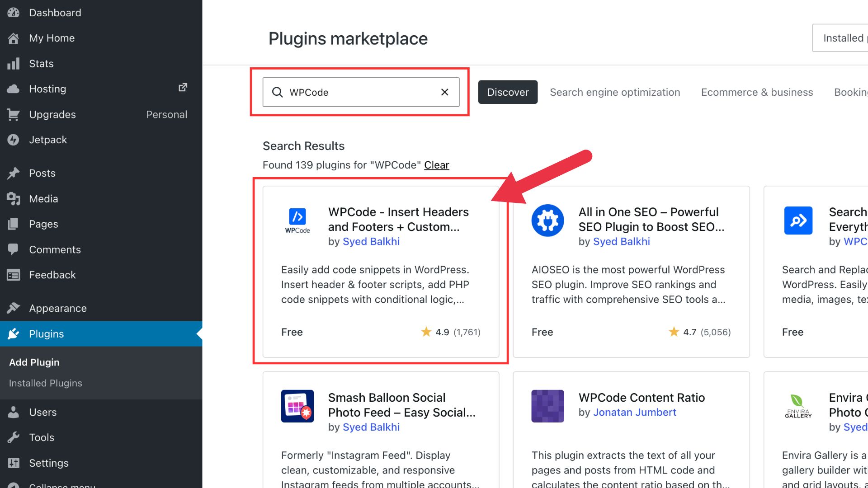Select the Discover category tab
The image size is (868, 488).
click(508, 92)
